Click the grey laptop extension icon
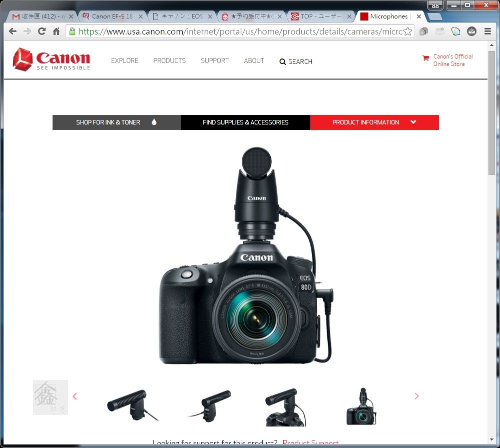Screen dimensions: 500x448 [440, 31]
